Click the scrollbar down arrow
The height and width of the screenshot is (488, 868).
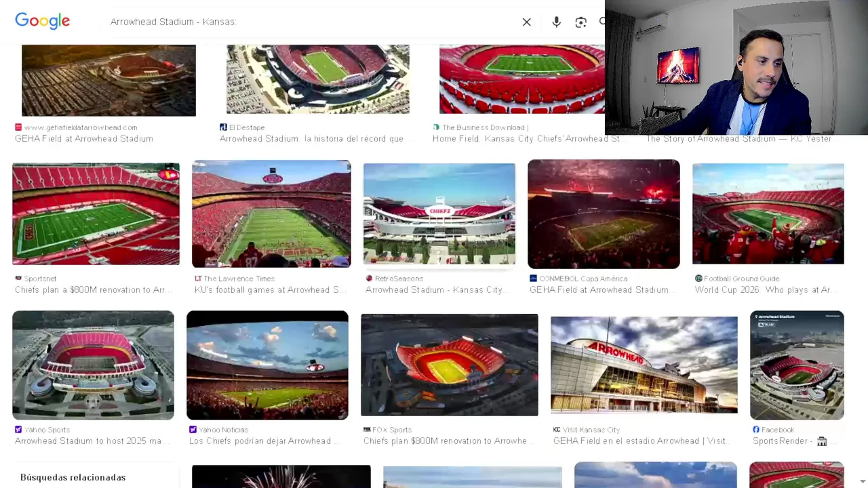(x=863, y=481)
